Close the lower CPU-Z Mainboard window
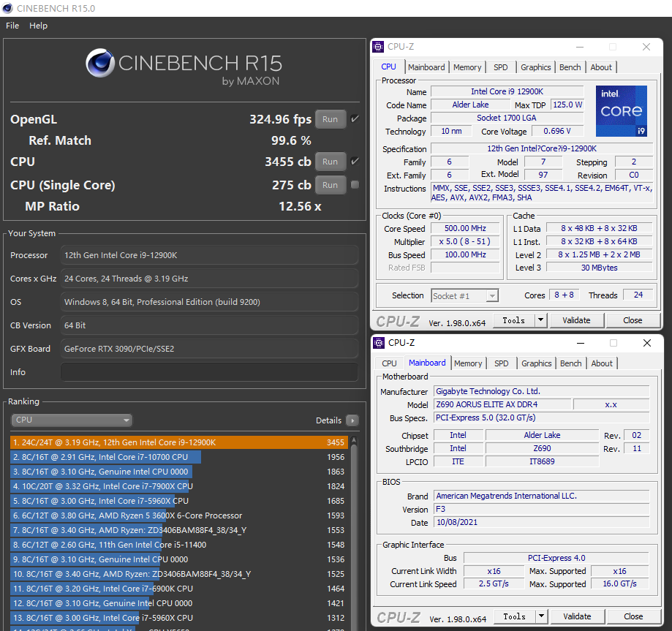The height and width of the screenshot is (631, 672). coord(646,343)
